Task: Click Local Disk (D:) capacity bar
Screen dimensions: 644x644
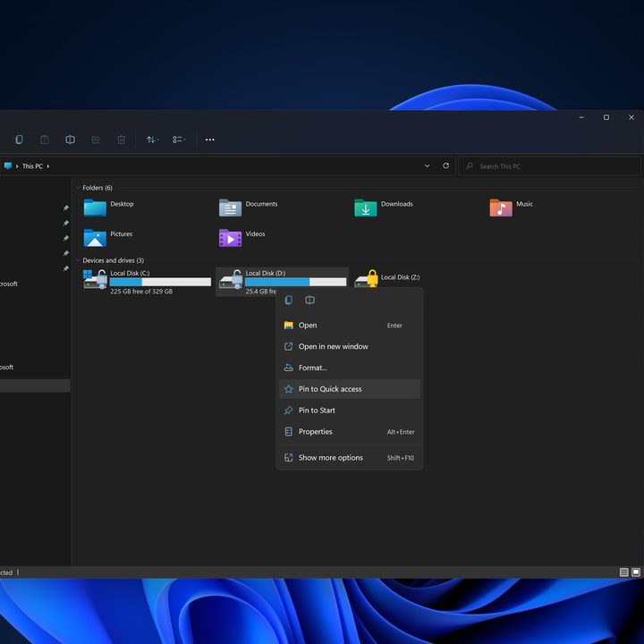Action: 295,282
